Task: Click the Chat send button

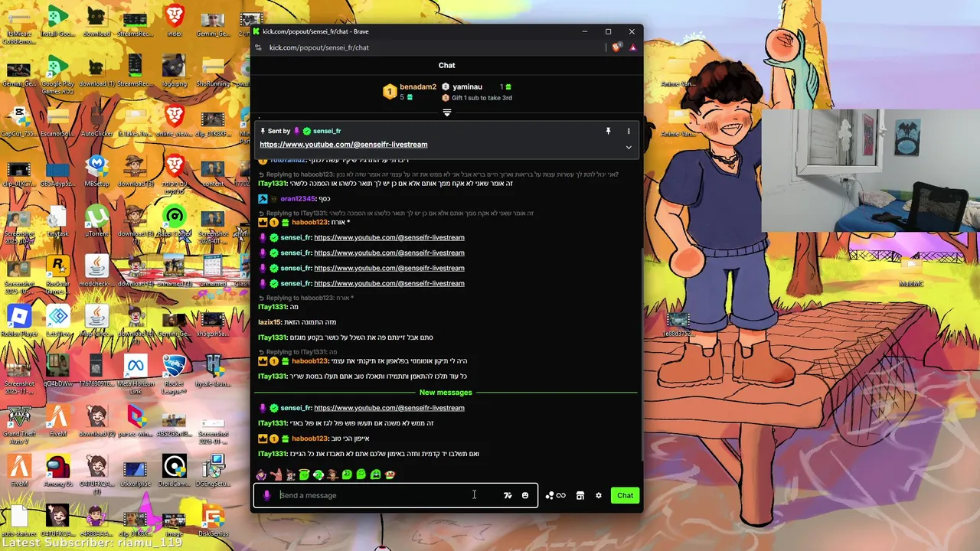Action: (625, 495)
